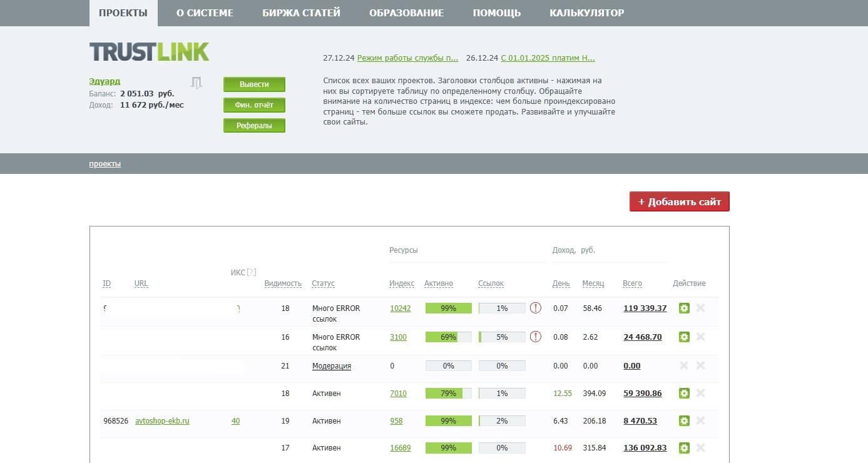This screenshot has height=463, width=868.
Task: Open the avtoshop-ekb.ru site link
Action: (x=162, y=421)
